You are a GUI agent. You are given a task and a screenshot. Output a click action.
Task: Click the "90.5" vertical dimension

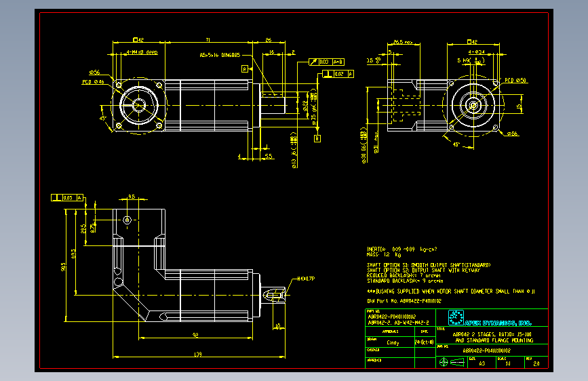tap(63, 266)
